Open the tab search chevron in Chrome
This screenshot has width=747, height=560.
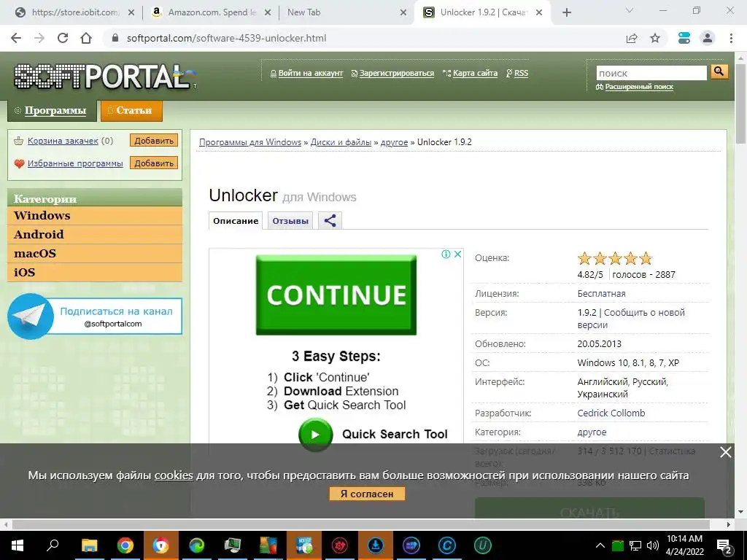(630, 11)
